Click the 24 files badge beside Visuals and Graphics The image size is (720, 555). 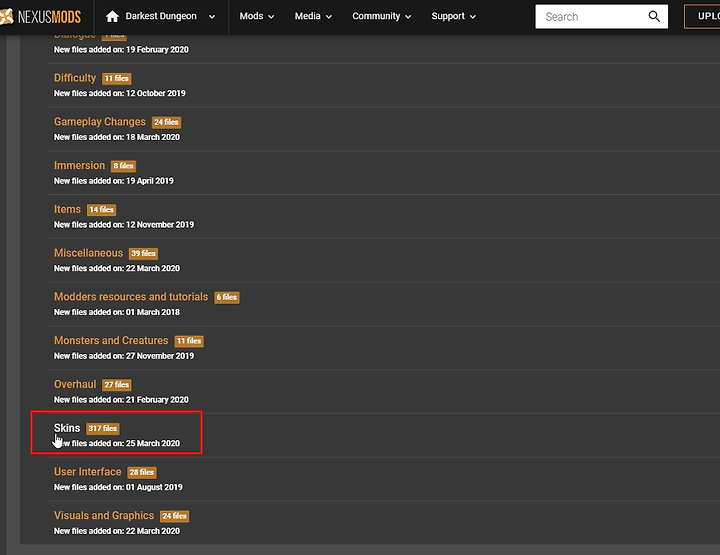(x=174, y=516)
